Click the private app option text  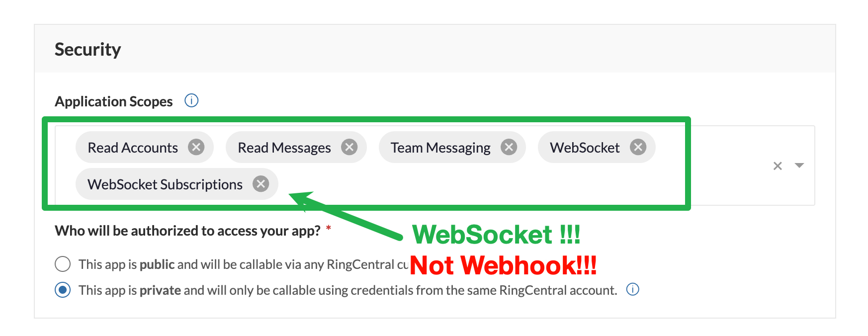348,290
